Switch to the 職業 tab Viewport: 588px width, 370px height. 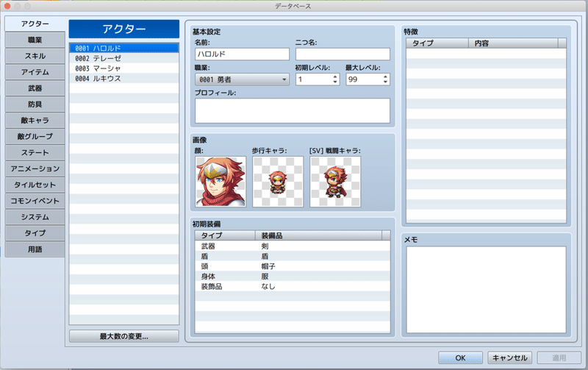[x=35, y=40]
